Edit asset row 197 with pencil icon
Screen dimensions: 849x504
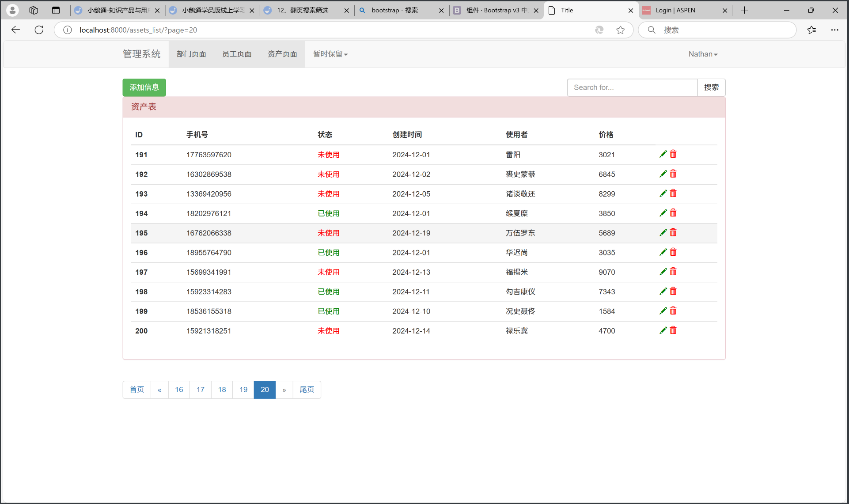coord(663,272)
